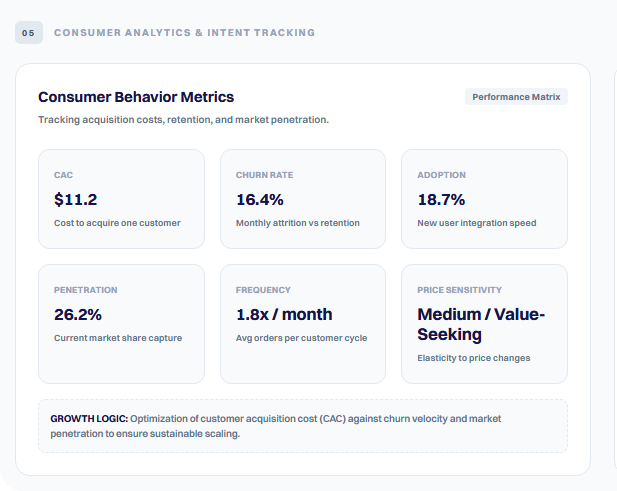Click the 05 section number badge
Viewport: 617px width, 491px height.
[29, 33]
